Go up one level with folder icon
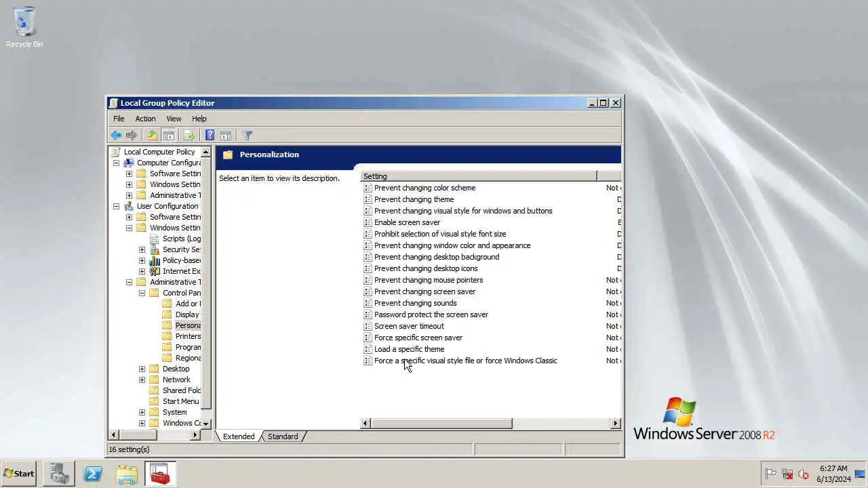This screenshot has width=868, height=488. (x=153, y=136)
